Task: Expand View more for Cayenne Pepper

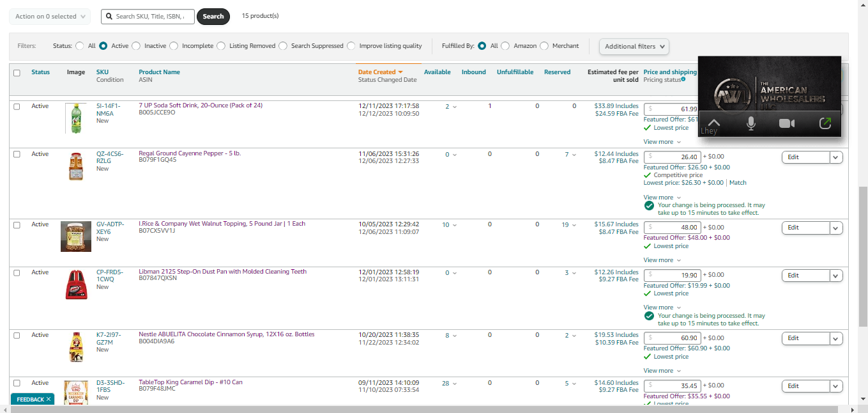Action: coord(662,198)
